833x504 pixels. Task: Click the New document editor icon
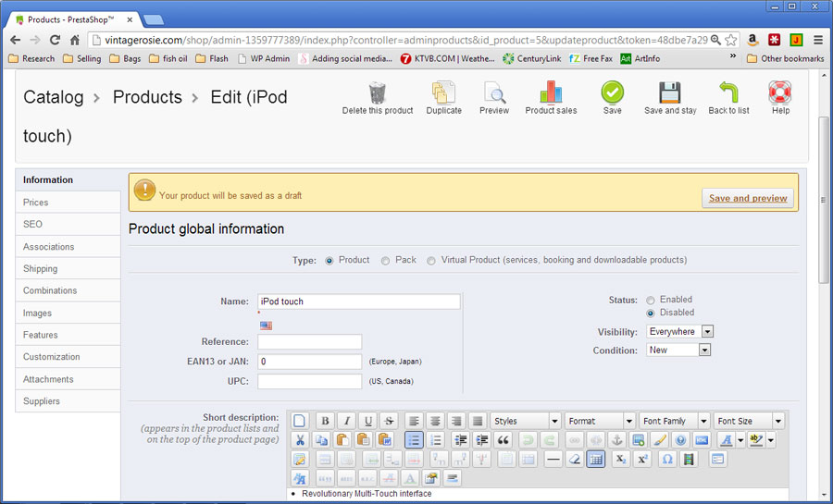point(299,421)
